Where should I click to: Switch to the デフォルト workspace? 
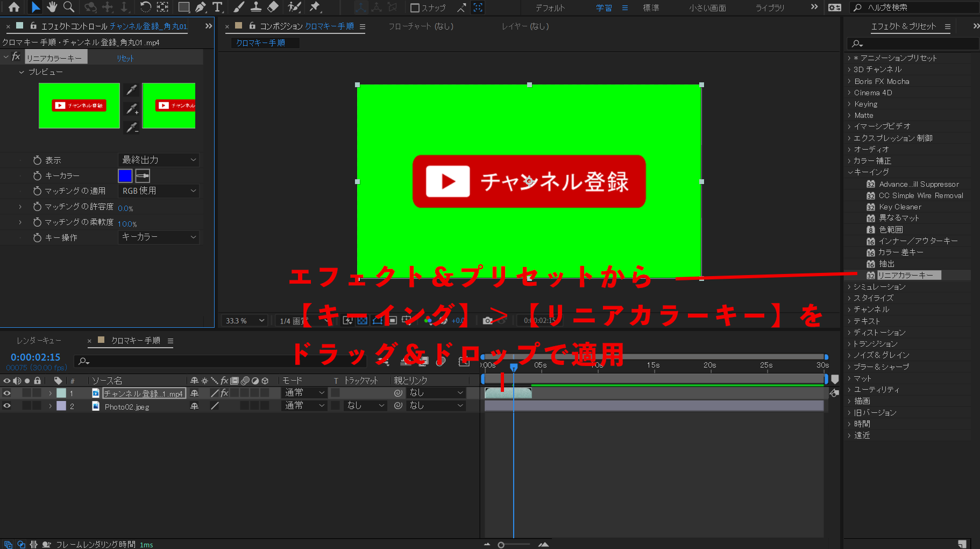click(550, 8)
